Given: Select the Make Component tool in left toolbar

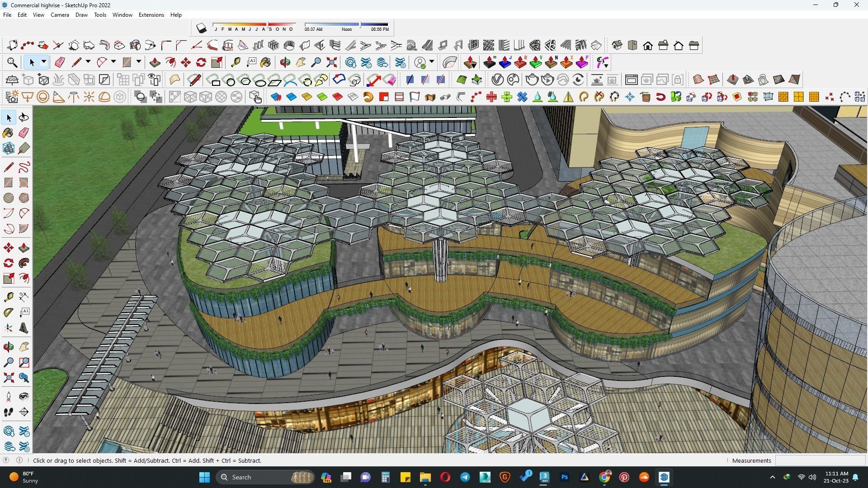Looking at the screenshot, I should pos(9,148).
